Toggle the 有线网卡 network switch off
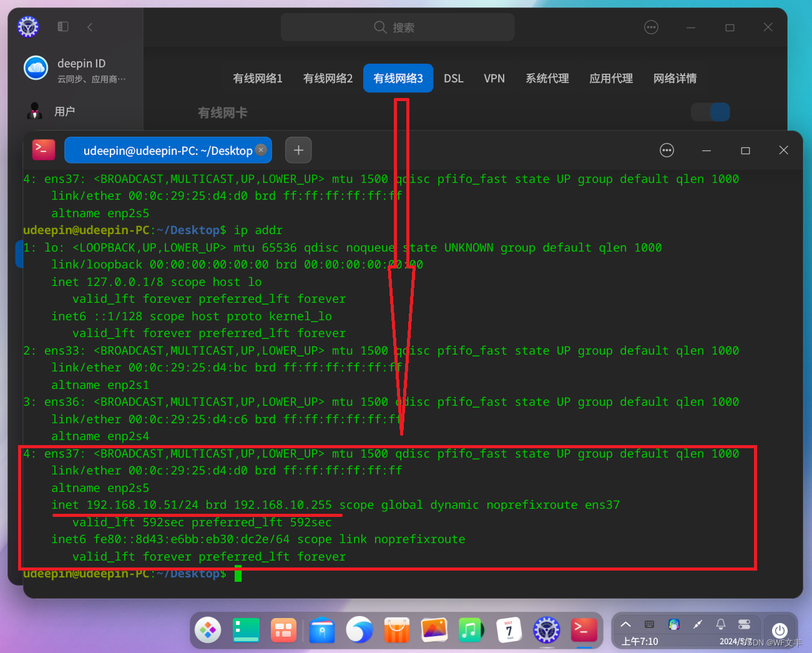812x653 pixels. coord(710,112)
